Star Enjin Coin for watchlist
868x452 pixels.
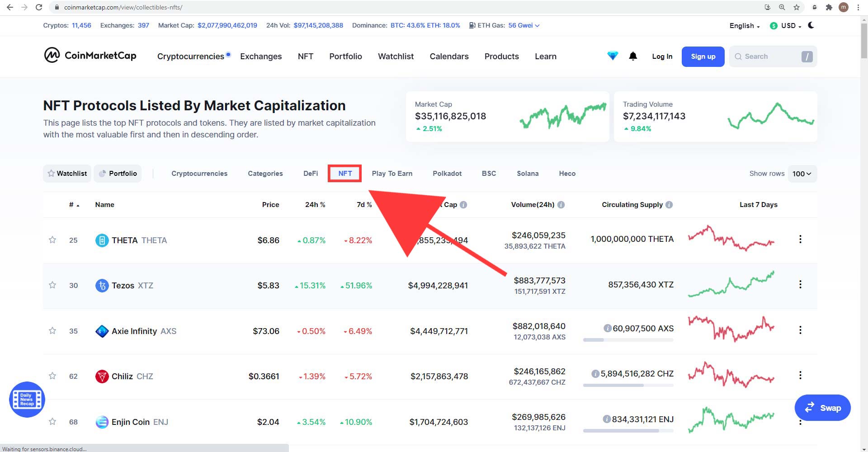click(52, 421)
